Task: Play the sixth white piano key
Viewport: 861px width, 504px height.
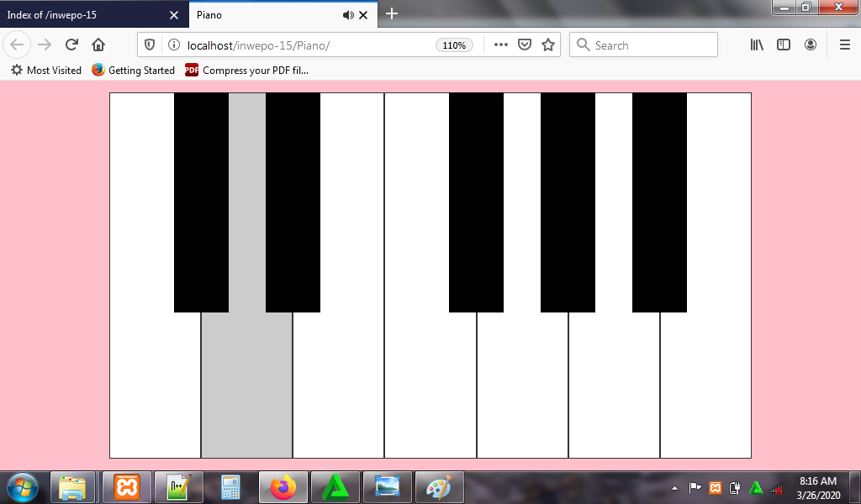Action: (x=614, y=384)
